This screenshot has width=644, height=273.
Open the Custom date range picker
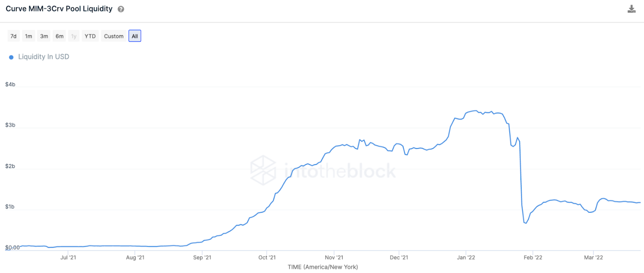[x=114, y=36]
